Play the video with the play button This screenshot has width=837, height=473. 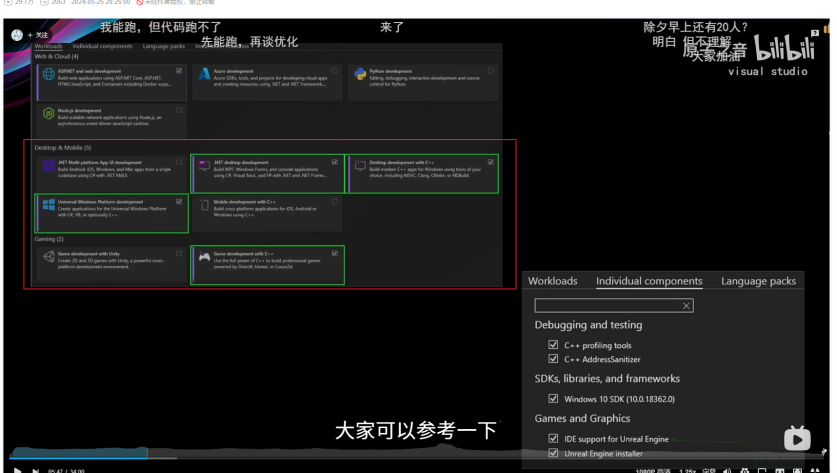(x=17, y=470)
